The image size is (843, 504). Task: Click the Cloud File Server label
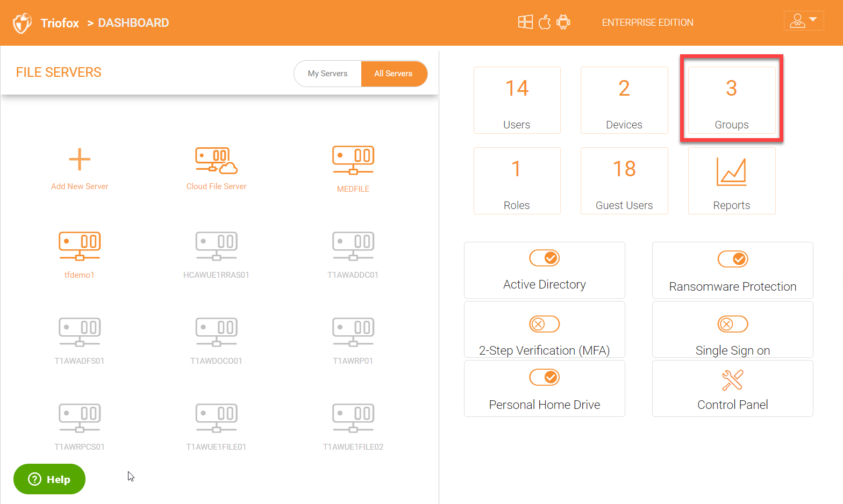216,186
